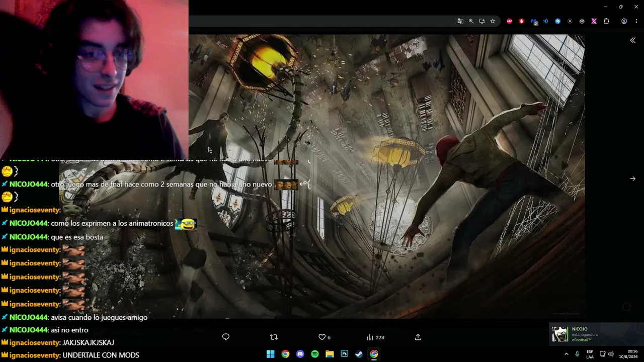The width and height of the screenshot is (644, 362).
Task: Open the glasses-face extension icon
Action: (582, 21)
